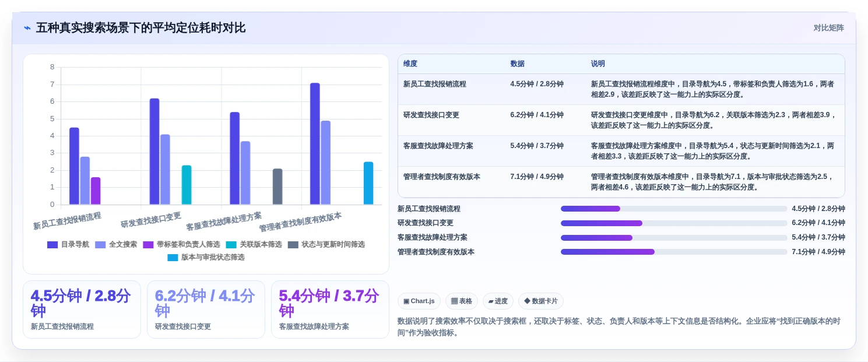868x362 pixels.
Task: Click gray 状态与更新时间筛选 bar in chart
Action: (x=277, y=187)
